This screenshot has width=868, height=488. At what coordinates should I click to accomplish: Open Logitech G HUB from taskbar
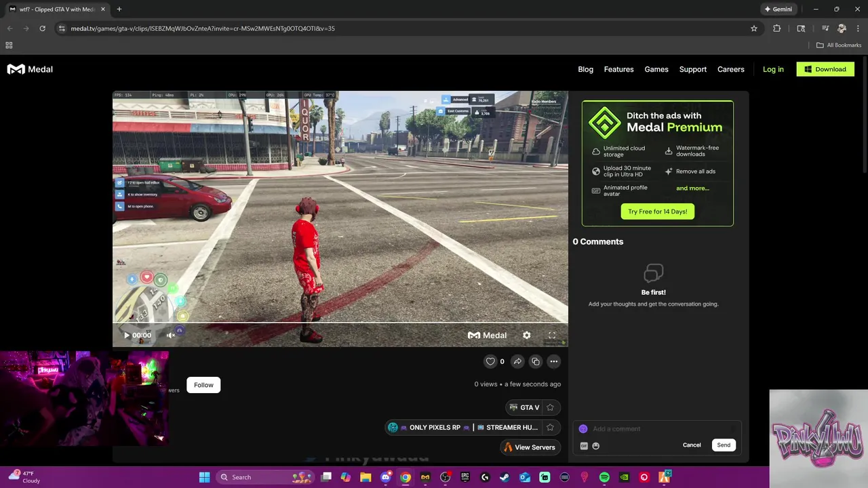click(485, 477)
